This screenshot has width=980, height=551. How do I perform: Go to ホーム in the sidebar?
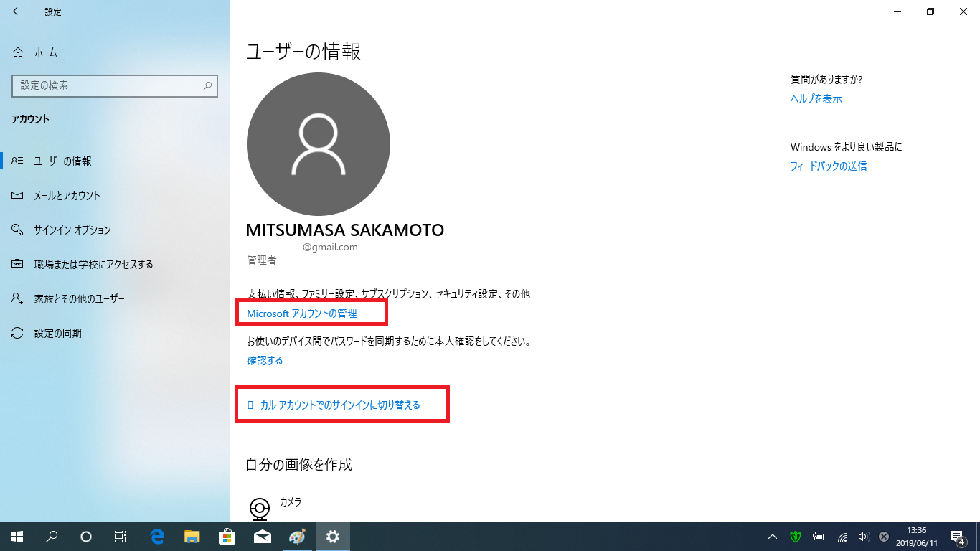pyautogui.click(x=45, y=52)
